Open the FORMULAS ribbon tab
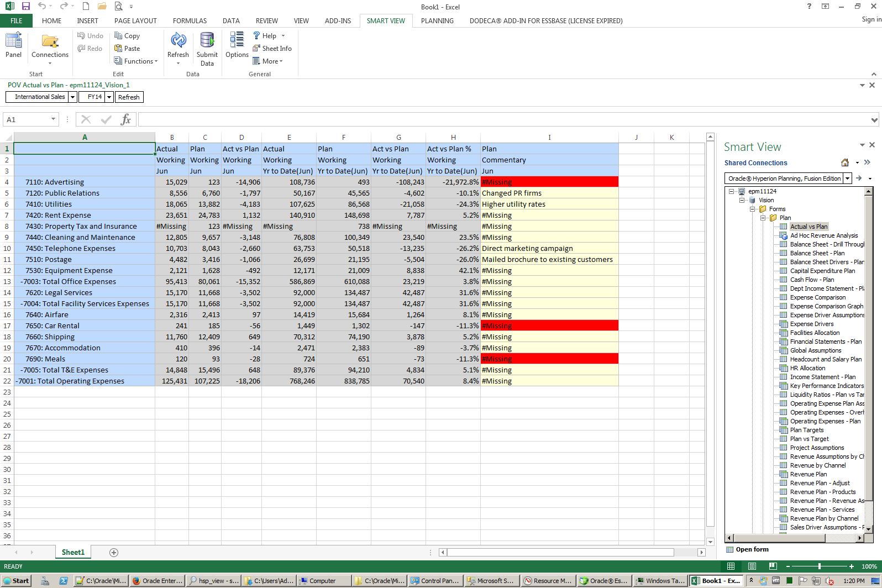Viewport: 882px width, 588px height. coord(190,21)
